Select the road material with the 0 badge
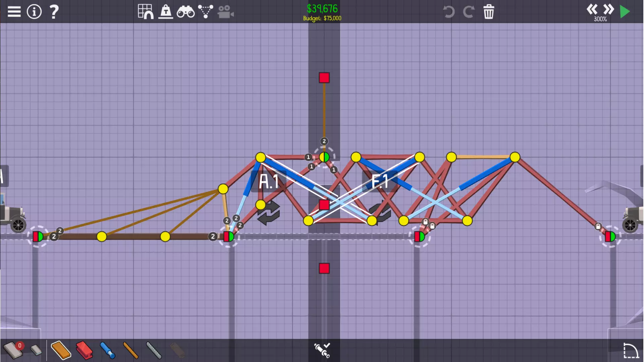The width and height of the screenshot is (644, 362). coord(13,350)
